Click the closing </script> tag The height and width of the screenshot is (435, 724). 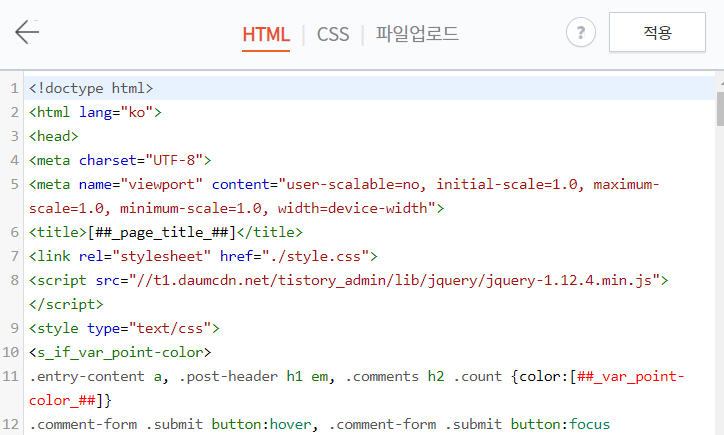66,304
